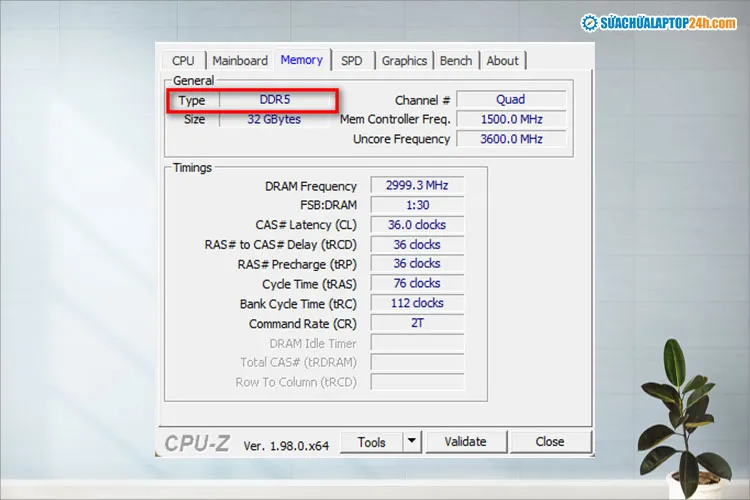Click the empty DRAM Idle Timer field
750x500 pixels.
(417, 343)
